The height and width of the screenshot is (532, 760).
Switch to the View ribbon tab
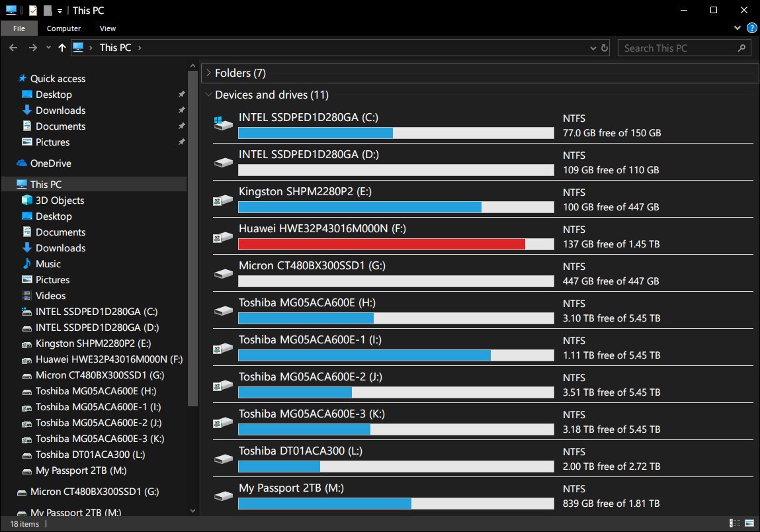pyautogui.click(x=108, y=28)
